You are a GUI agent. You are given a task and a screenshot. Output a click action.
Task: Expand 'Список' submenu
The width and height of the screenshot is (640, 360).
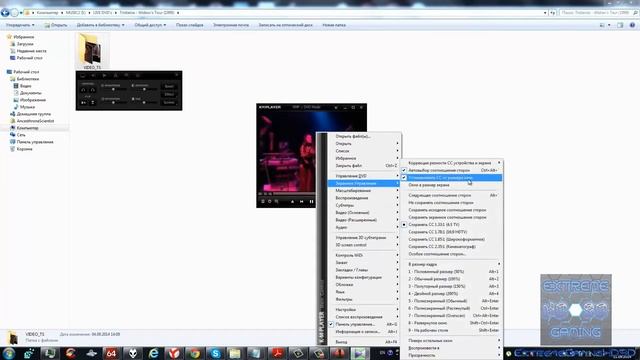click(x=364, y=151)
